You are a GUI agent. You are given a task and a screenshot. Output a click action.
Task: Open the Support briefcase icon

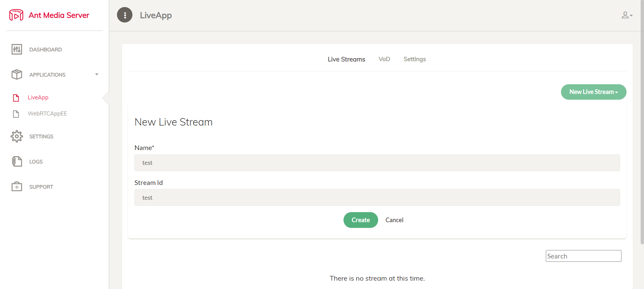coord(17,187)
